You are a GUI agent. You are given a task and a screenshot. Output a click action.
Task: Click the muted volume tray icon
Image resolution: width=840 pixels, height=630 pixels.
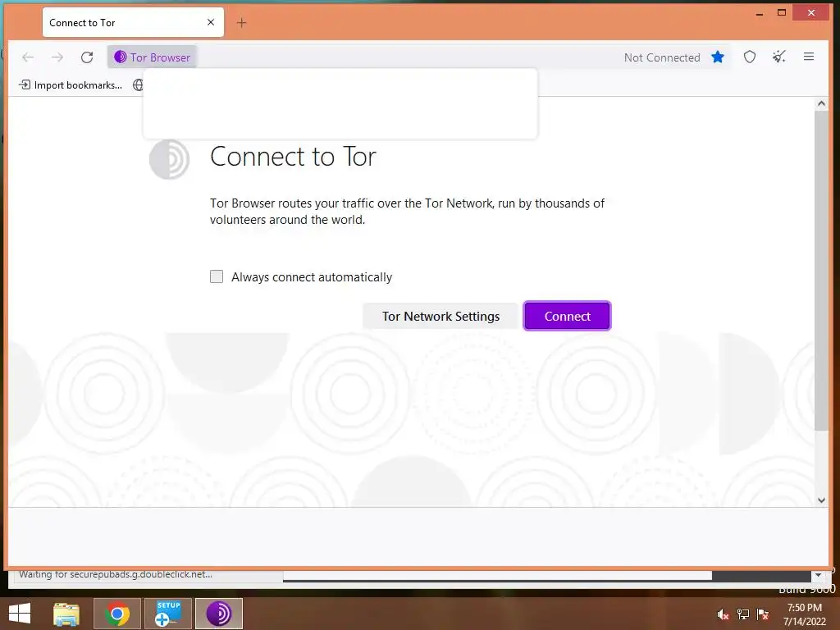point(724,614)
